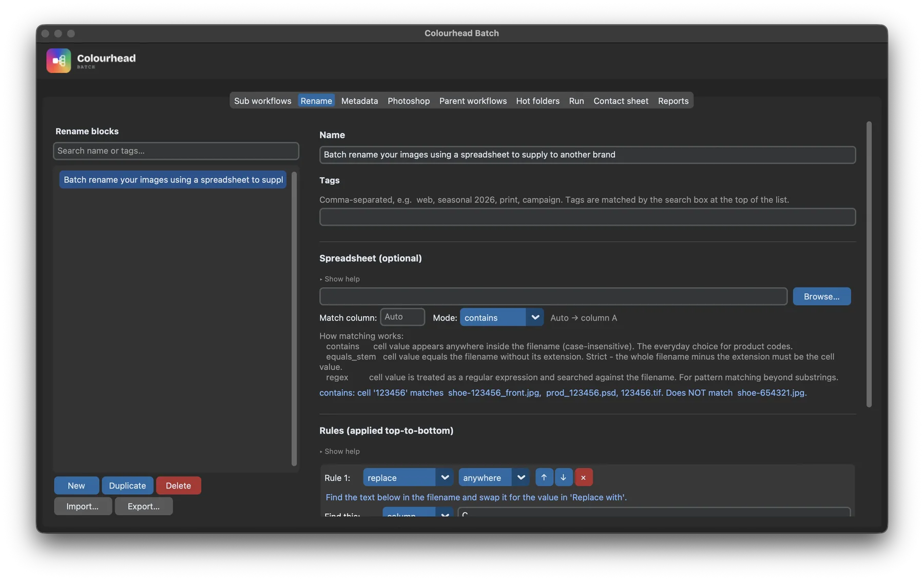
Task: Delete Rule 1 with red X icon
Action: click(x=583, y=477)
